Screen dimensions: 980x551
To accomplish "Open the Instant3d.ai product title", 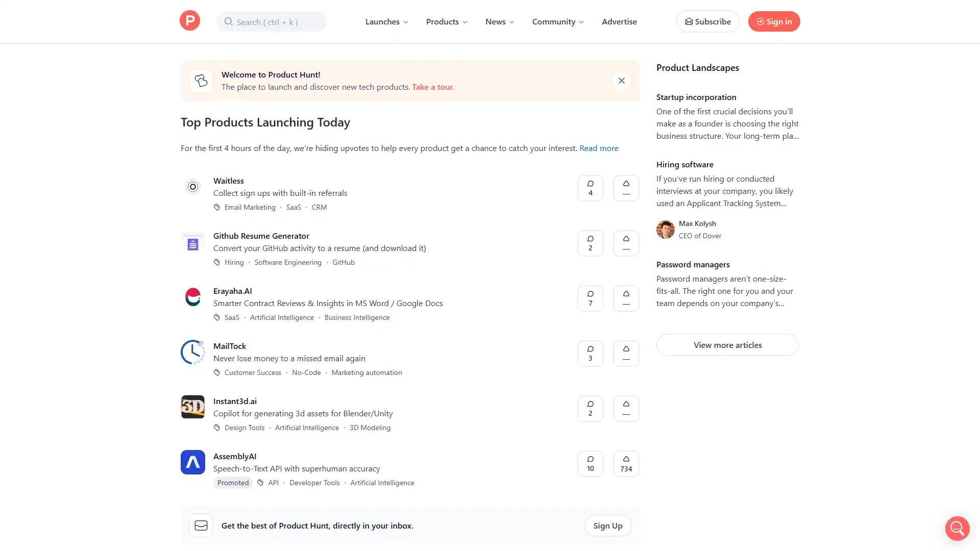I will (x=235, y=401).
